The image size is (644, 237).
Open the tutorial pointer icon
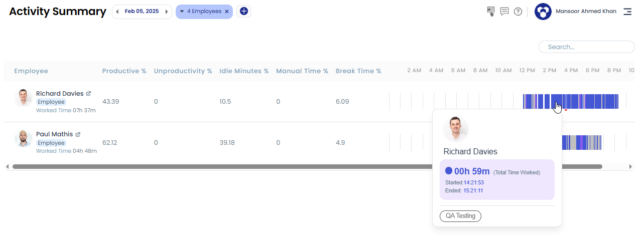pos(491,12)
